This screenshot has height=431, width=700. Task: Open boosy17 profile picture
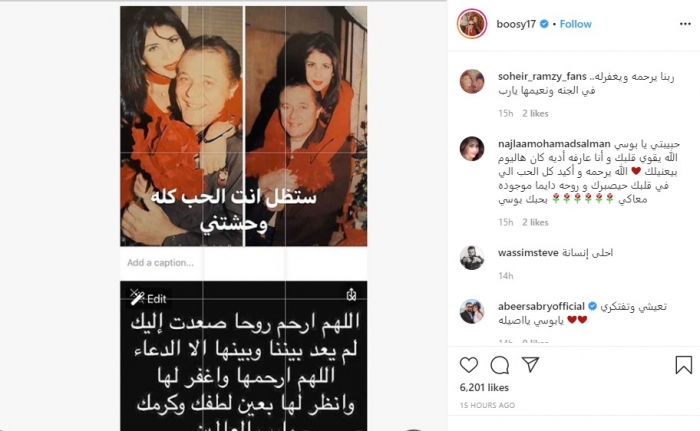coord(472,24)
